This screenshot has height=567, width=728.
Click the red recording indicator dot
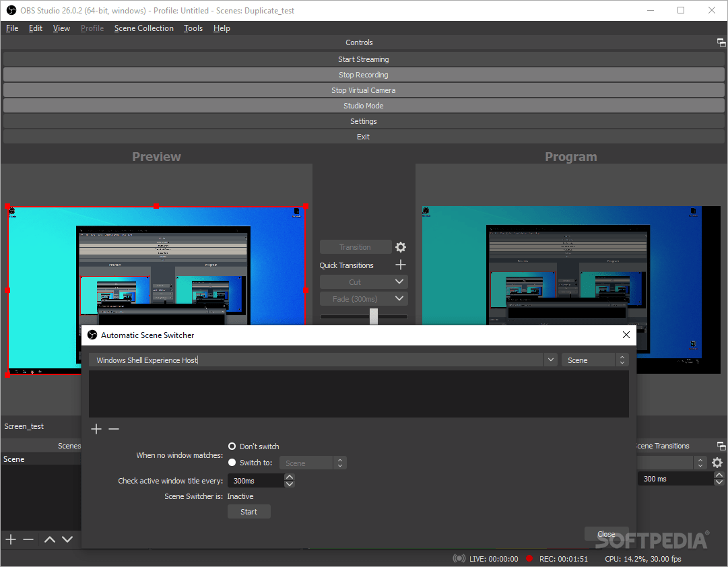click(529, 559)
